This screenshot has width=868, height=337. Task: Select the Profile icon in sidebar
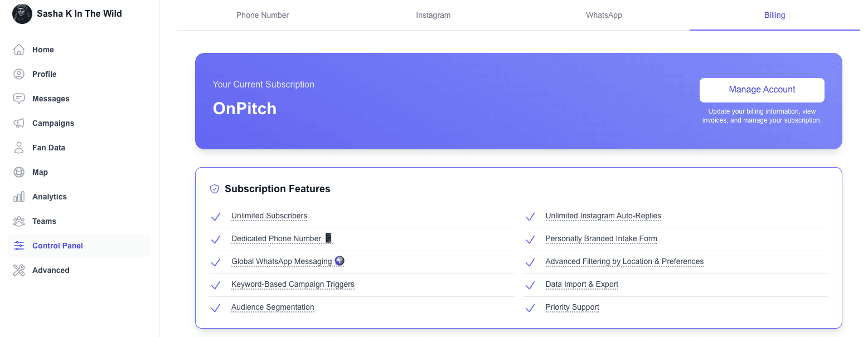tap(18, 74)
